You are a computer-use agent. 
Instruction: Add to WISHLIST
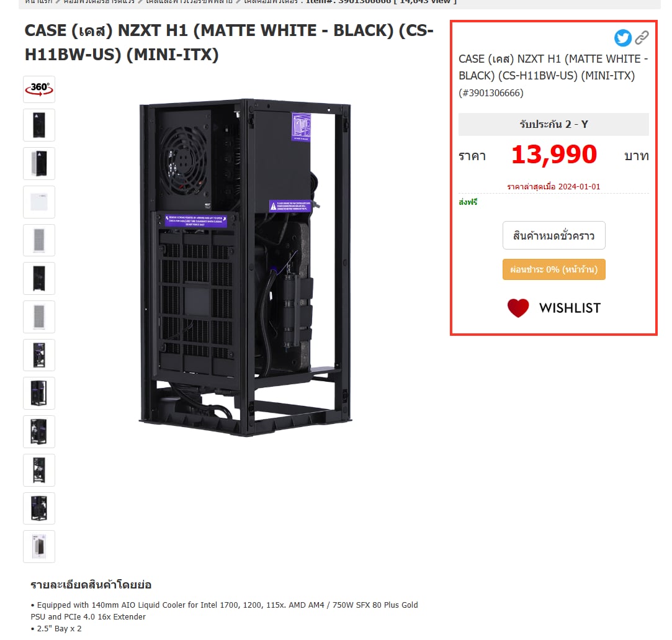[x=570, y=308]
